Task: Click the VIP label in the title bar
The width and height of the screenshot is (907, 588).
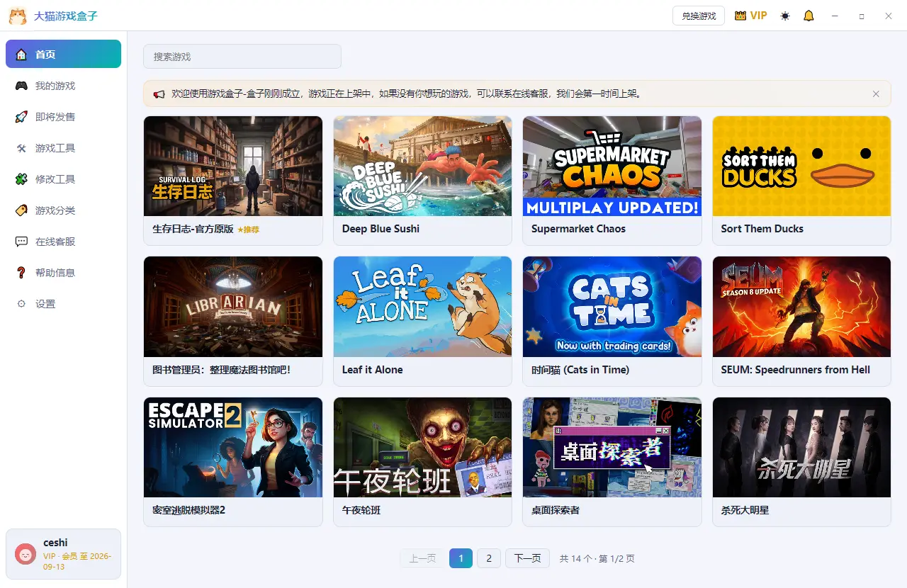Action: point(759,16)
